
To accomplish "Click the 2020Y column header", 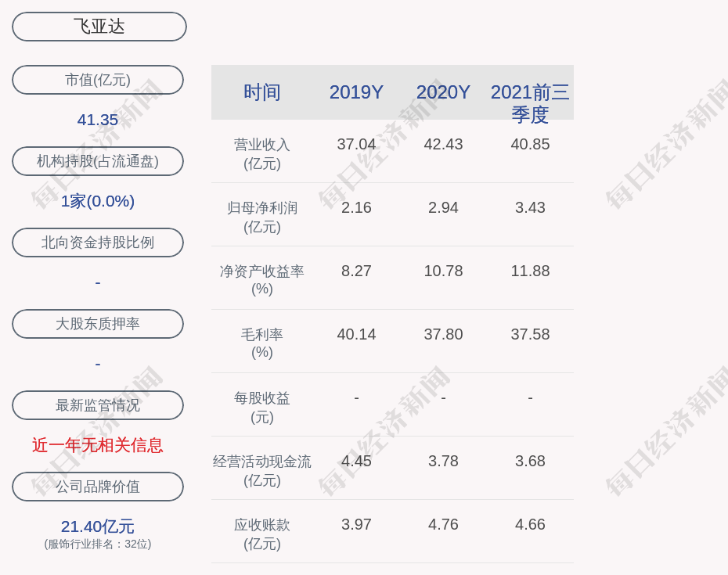I will (x=443, y=92).
